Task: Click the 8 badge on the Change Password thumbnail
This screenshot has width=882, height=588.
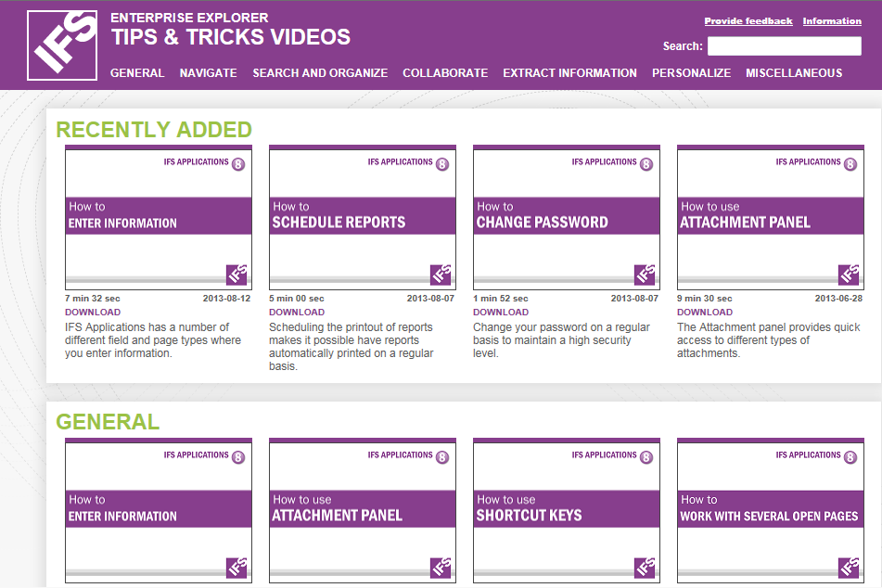Action: [x=646, y=164]
